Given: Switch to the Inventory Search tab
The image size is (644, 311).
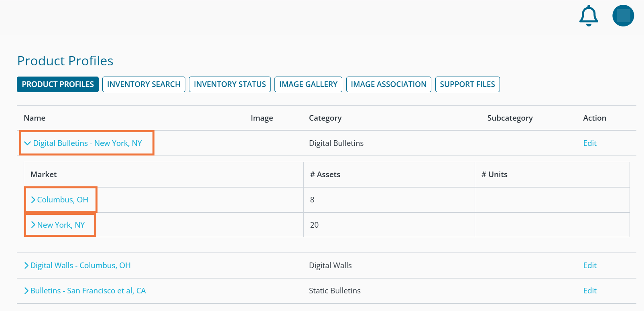Looking at the screenshot, I should tap(144, 84).
